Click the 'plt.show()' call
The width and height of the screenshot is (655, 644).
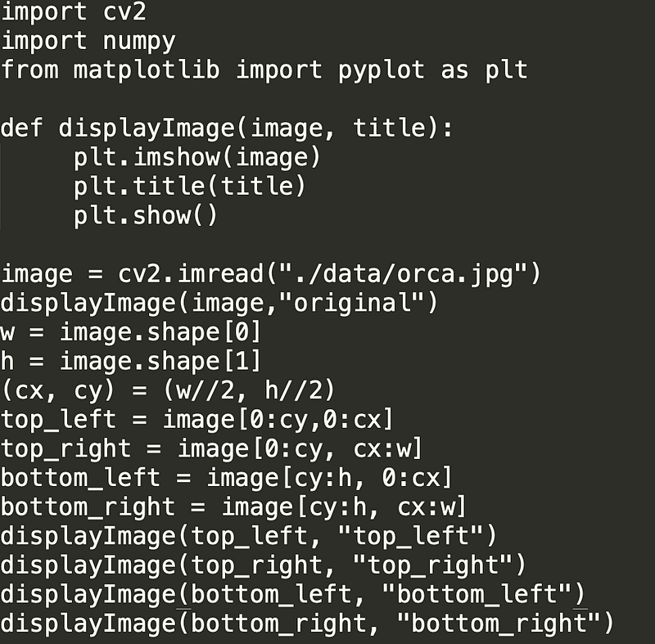[146, 215]
